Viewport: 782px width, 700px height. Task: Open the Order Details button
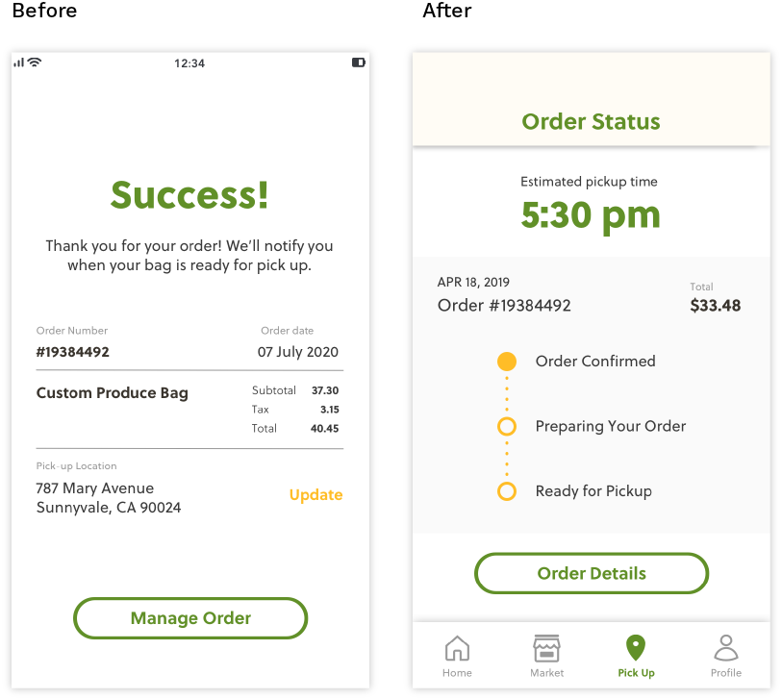pos(592,573)
